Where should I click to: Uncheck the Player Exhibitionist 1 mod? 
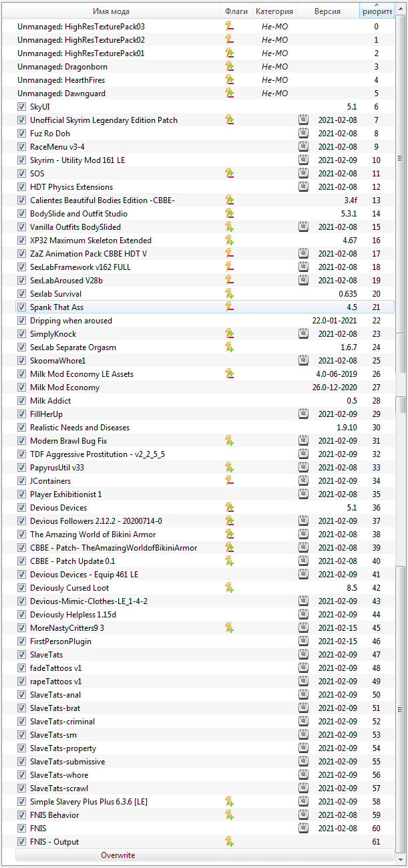tap(22, 494)
